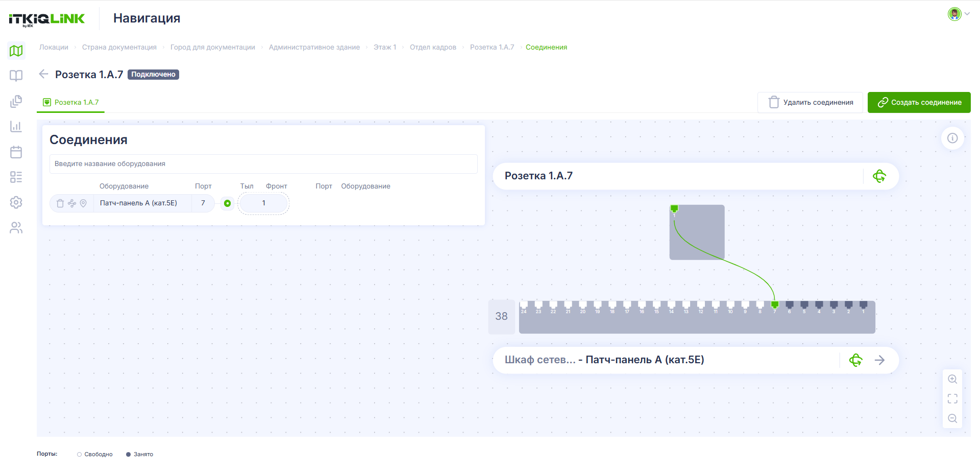Click the trace icon on Розетка 1.А.7 card
This screenshot has height=470, width=980.
click(x=879, y=176)
